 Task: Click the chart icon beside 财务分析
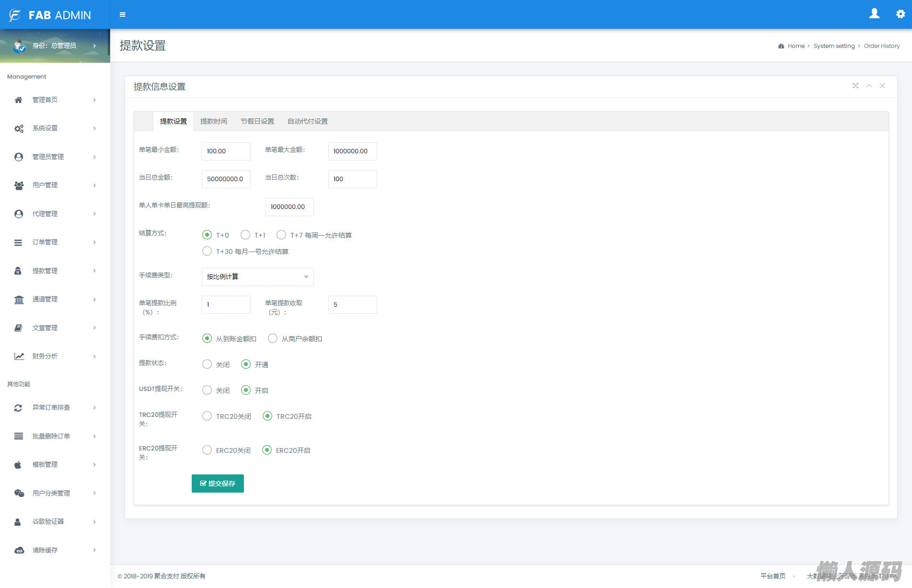point(19,357)
